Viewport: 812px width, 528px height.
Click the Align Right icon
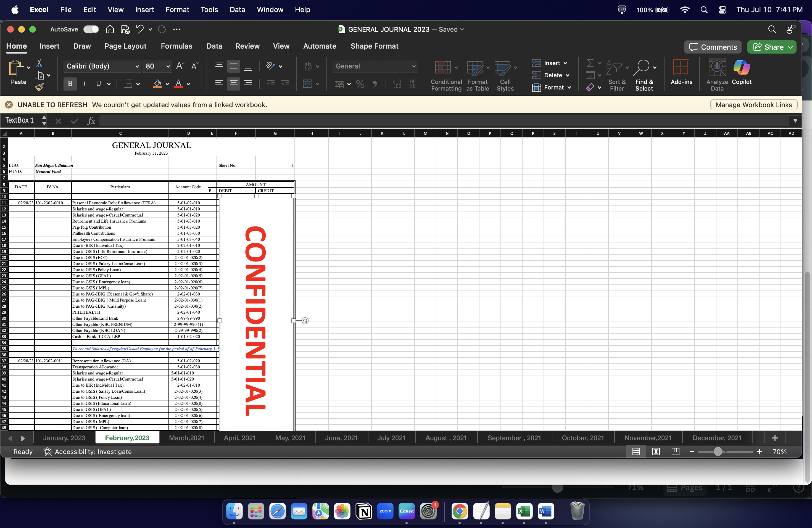tap(248, 84)
